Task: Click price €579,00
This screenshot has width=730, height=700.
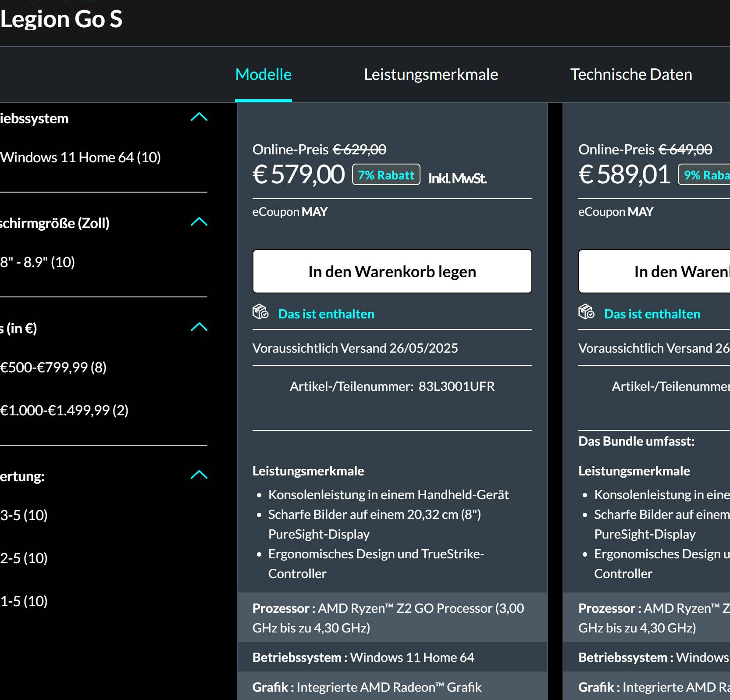Action: point(299,175)
